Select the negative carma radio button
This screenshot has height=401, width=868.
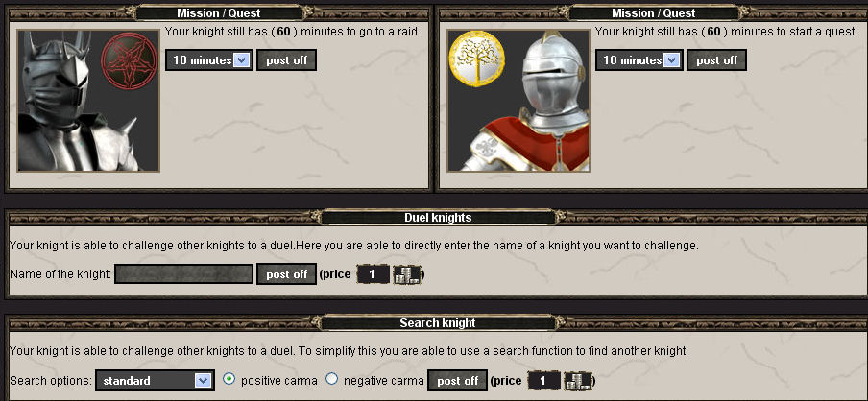(331, 380)
